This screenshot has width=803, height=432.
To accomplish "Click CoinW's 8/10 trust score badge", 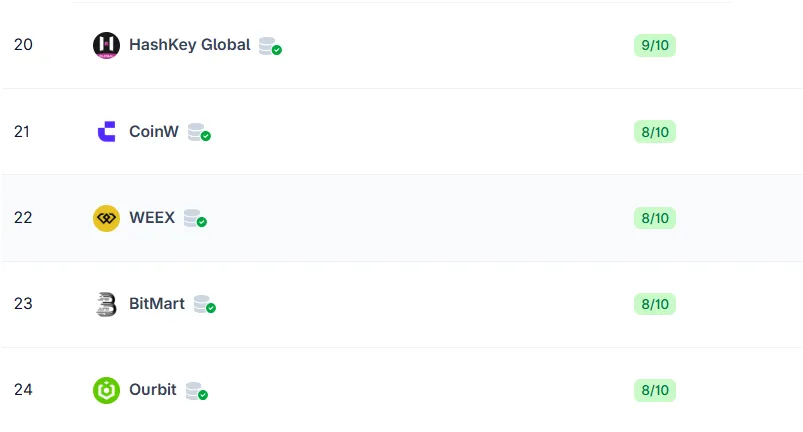I will coord(655,131).
